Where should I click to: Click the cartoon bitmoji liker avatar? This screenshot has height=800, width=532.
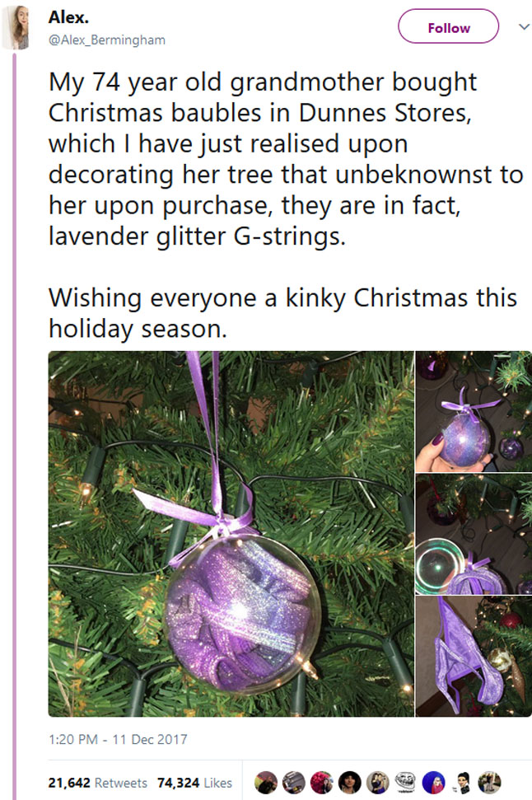point(462,783)
